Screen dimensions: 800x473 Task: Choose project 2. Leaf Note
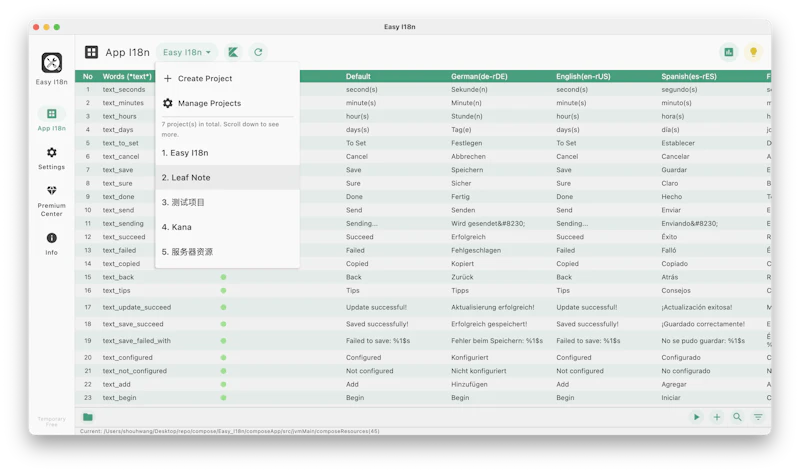(228, 178)
